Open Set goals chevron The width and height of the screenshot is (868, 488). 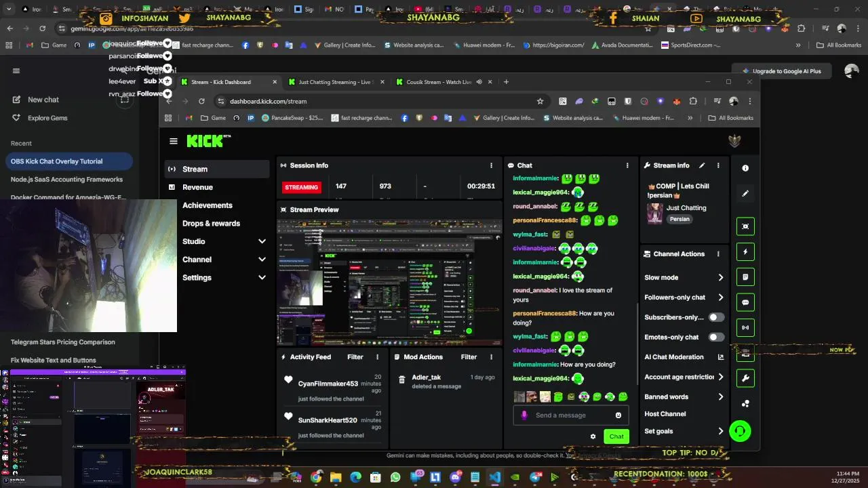[x=721, y=431]
